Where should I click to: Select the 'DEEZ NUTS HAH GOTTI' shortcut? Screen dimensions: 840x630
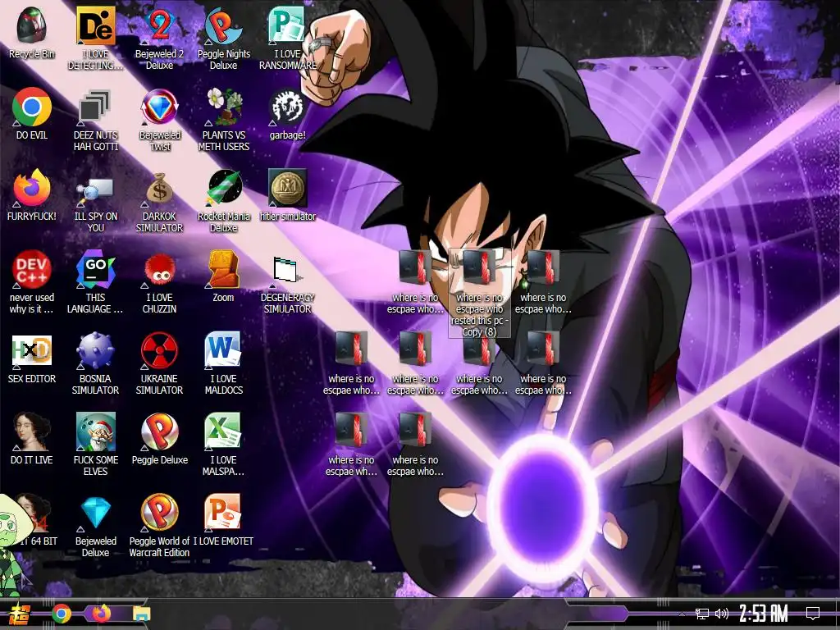(x=95, y=120)
